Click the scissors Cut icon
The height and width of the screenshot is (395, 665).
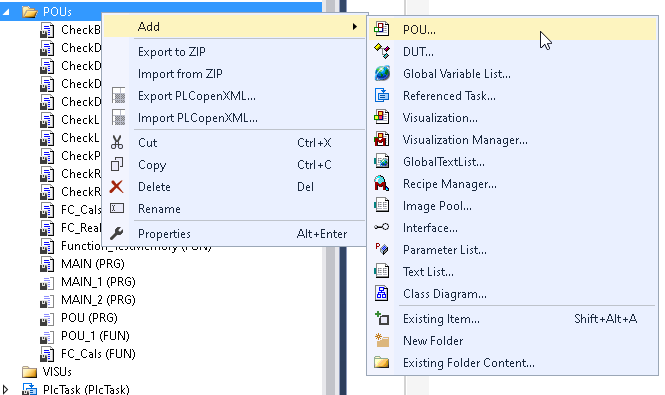click(117, 142)
